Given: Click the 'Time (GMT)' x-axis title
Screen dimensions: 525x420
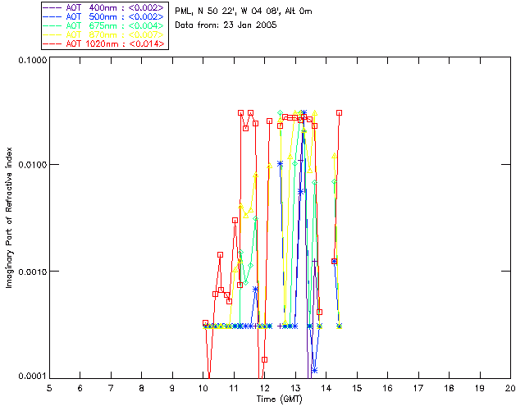Looking at the screenshot, I should coord(279,398).
